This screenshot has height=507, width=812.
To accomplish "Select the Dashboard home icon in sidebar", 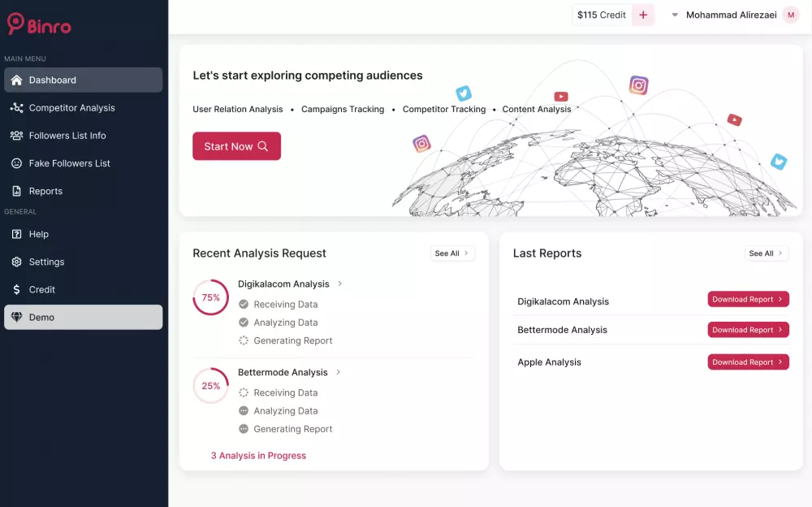I will tap(16, 79).
